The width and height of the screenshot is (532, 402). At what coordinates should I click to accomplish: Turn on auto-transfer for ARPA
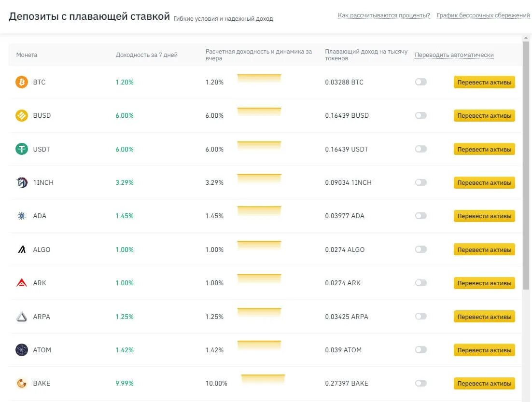[x=421, y=317]
